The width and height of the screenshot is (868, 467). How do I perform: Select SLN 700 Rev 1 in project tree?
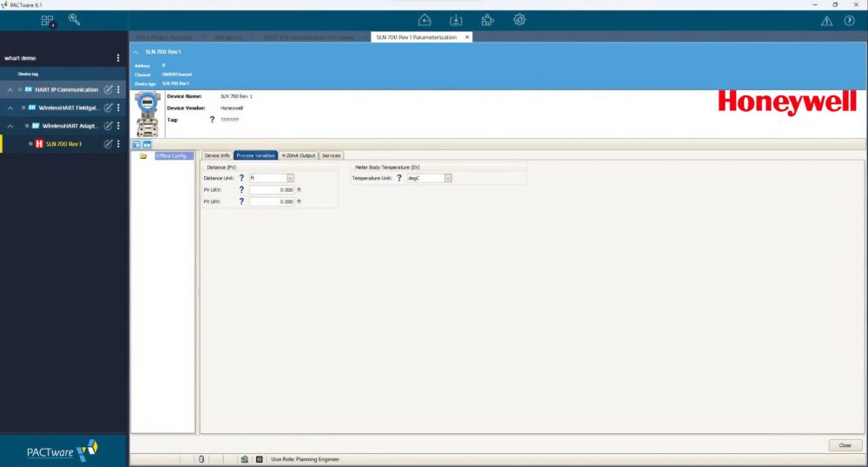coord(63,144)
